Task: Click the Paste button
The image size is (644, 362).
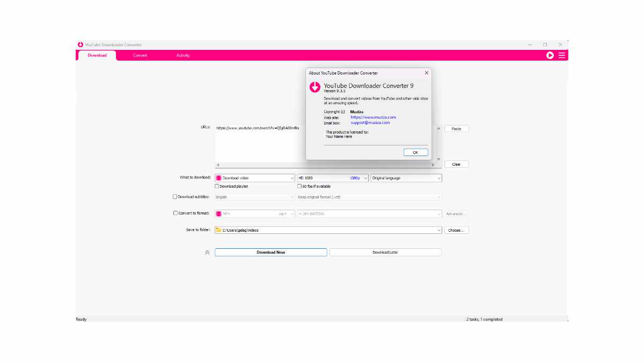Action: click(x=456, y=129)
